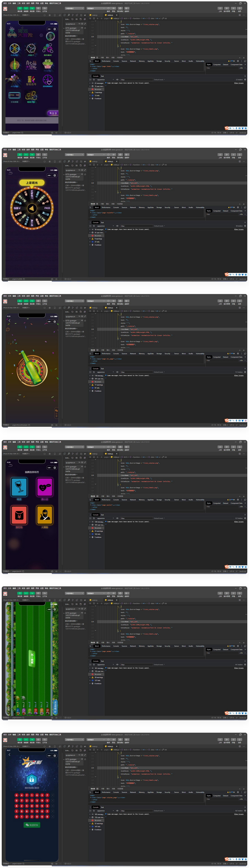
Task: Tap the purple 分享 share button
Action: 52,113
